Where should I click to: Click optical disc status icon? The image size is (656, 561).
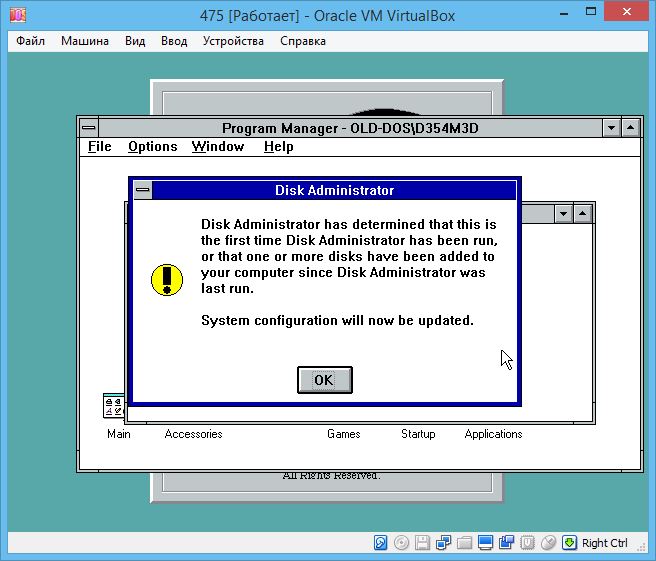(x=401, y=543)
